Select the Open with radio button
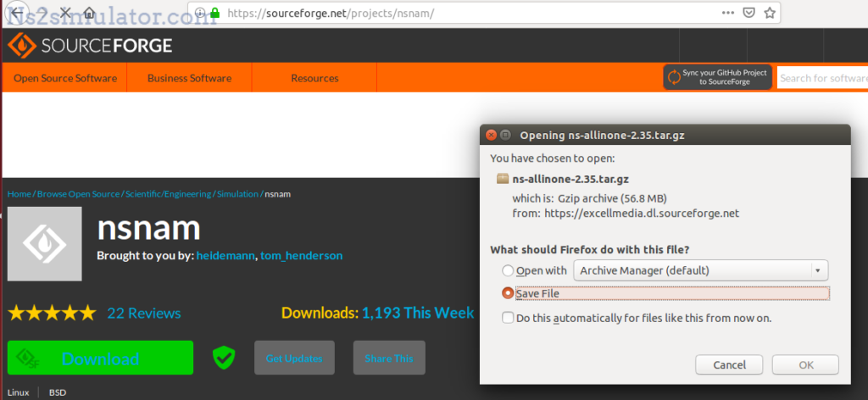868x400 pixels. pos(508,270)
